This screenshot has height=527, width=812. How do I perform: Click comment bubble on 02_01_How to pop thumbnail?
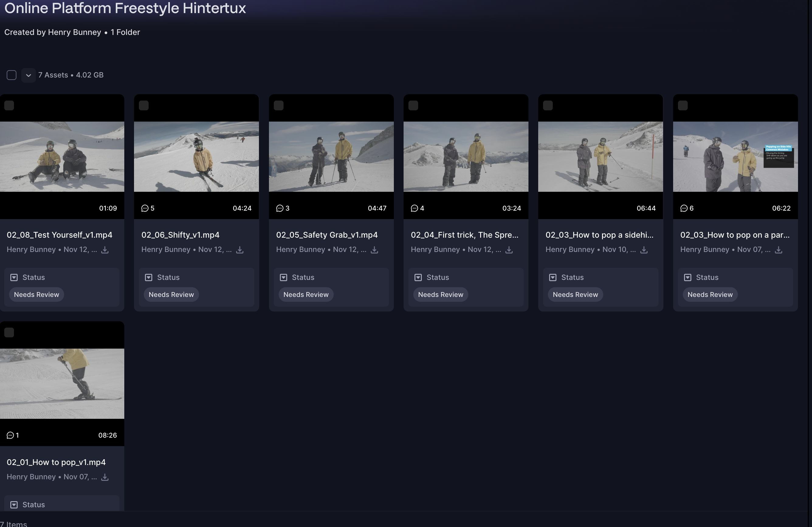click(x=11, y=436)
